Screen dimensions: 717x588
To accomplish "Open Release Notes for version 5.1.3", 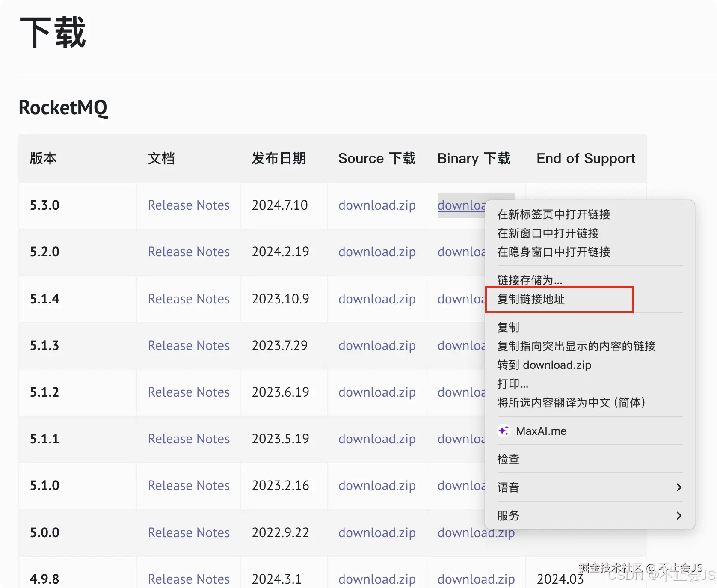I will [x=189, y=345].
